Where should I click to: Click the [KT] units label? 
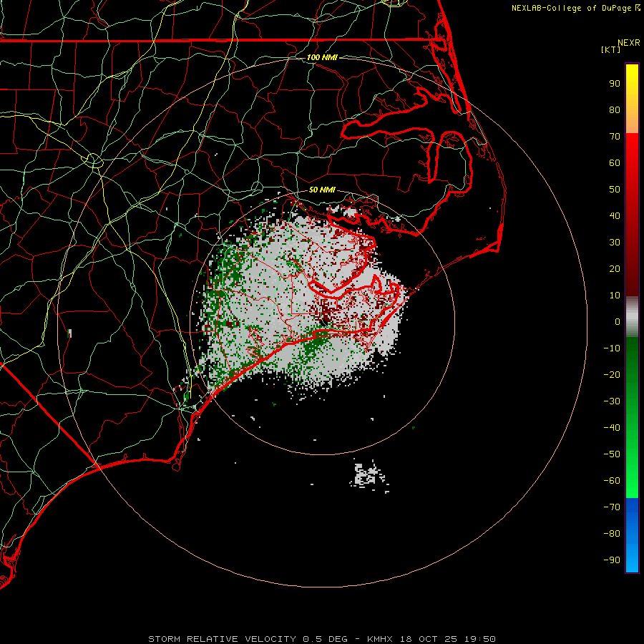pos(610,49)
